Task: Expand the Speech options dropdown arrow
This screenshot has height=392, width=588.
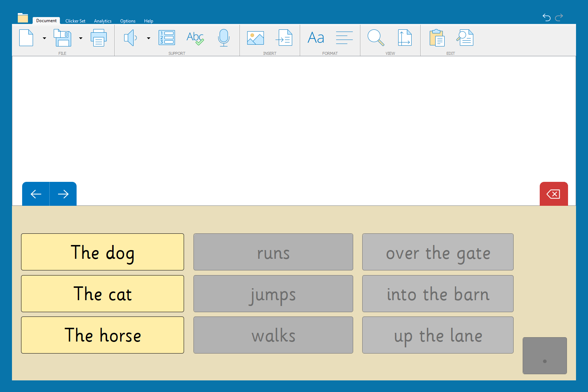Action: click(148, 38)
